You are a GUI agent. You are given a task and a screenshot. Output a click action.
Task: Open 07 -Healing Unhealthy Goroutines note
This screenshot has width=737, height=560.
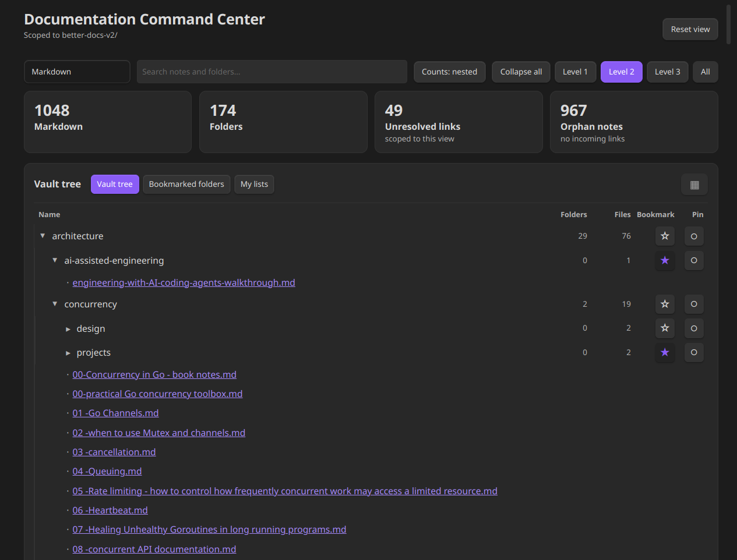coord(209,529)
